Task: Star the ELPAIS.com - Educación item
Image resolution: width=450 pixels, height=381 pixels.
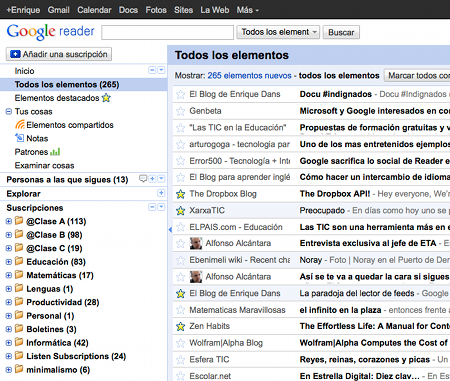Action: [x=180, y=227]
